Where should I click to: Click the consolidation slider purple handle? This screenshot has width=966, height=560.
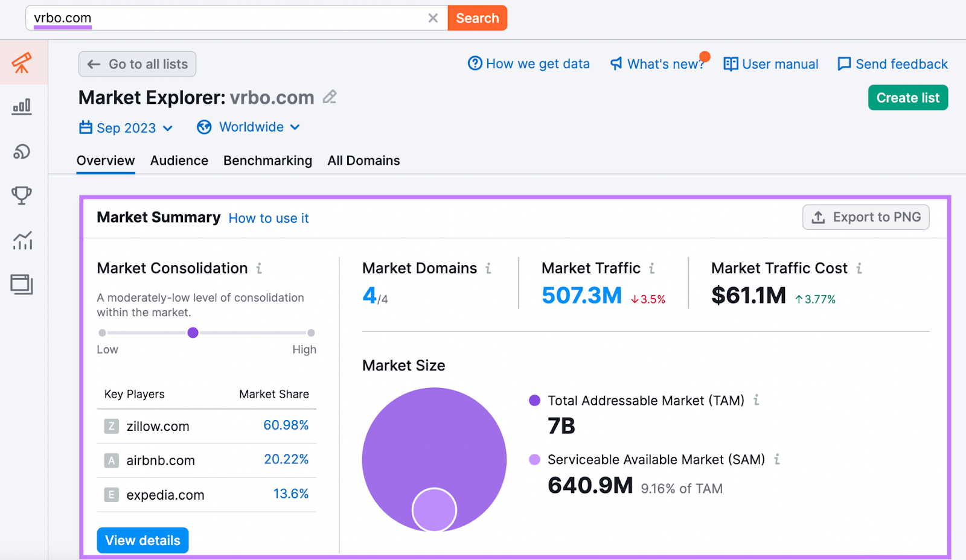pos(193,332)
